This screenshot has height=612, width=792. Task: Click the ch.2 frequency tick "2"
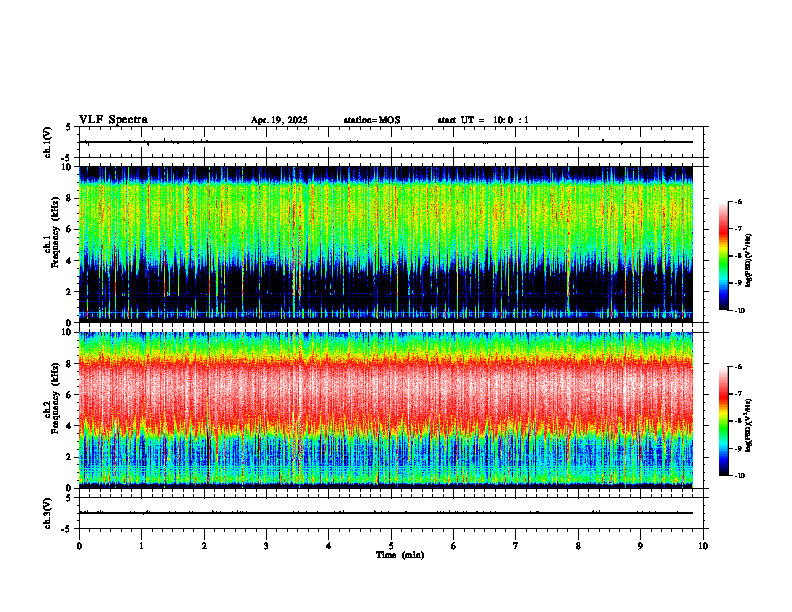click(x=70, y=457)
